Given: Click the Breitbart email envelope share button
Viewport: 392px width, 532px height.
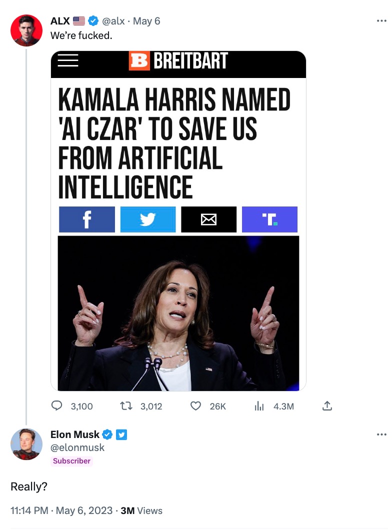Looking at the screenshot, I should pyautogui.click(x=208, y=219).
